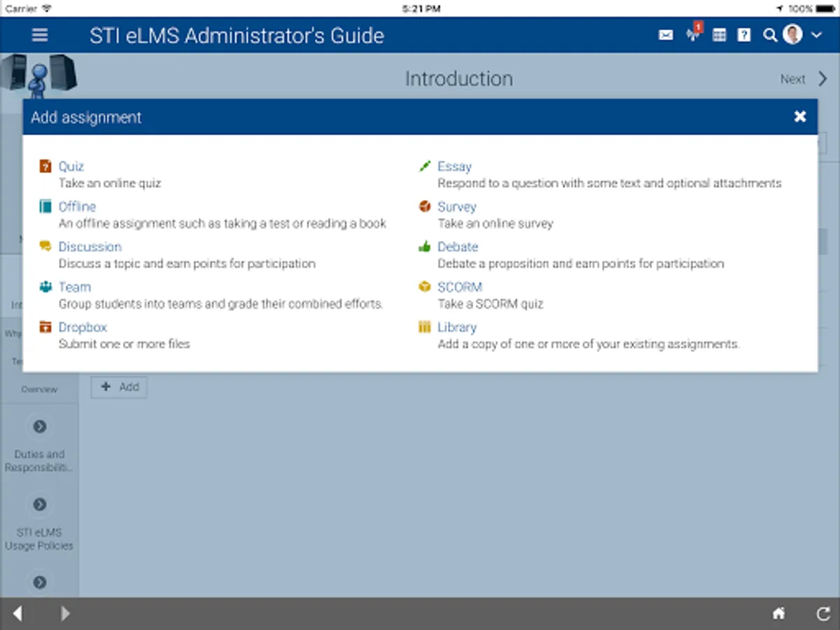Choose the Essay assignment link
The image size is (840, 630).
tap(454, 167)
